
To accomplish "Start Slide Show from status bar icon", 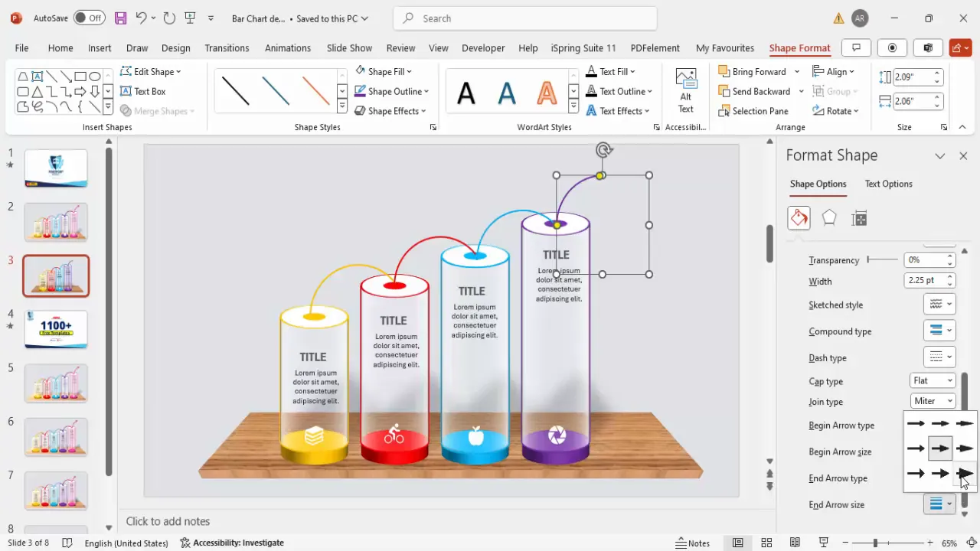I will tap(824, 543).
